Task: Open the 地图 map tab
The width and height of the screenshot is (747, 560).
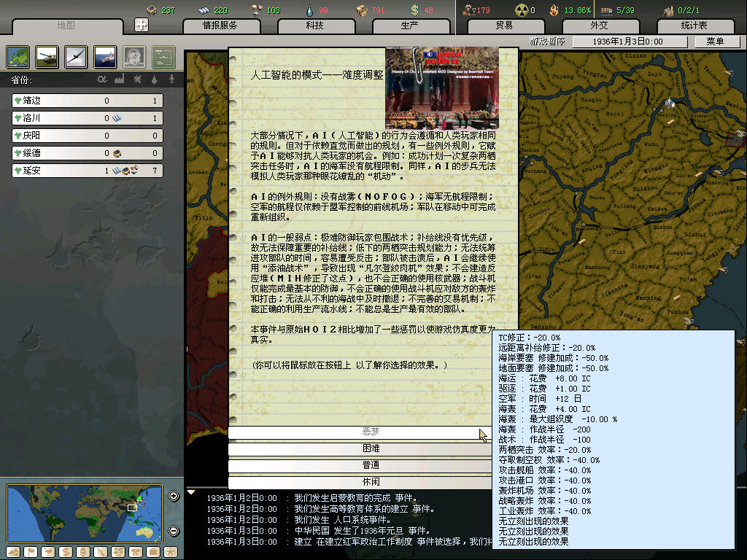Action: [67, 26]
